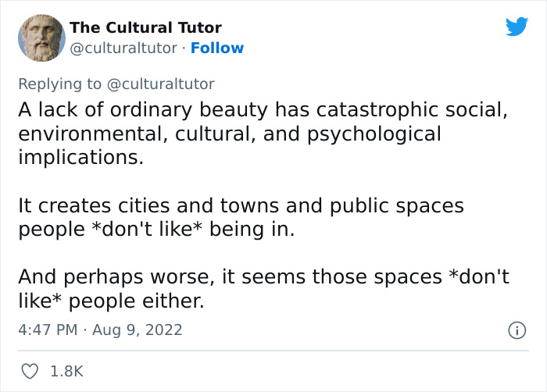Click the paragraph starting And perhaps worse

click(264, 289)
